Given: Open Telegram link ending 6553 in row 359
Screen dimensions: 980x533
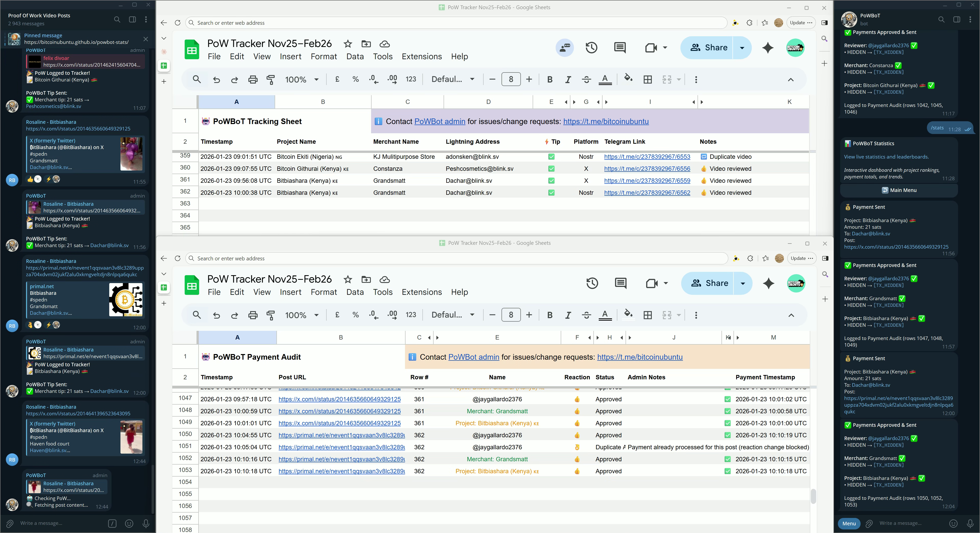Looking at the screenshot, I should (x=647, y=157).
